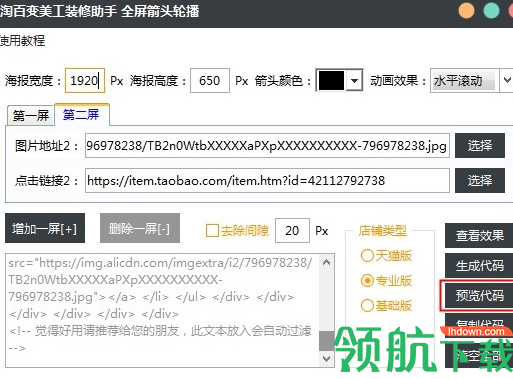Switch to the 第二屏 tab

click(x=81, y=114)
